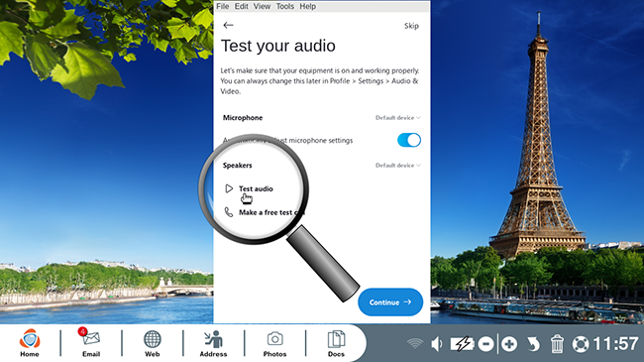644x362 pixels.
Task: Expand the Speakers default device dropdown
Action: pyautogui.click(x=398, y=166)
